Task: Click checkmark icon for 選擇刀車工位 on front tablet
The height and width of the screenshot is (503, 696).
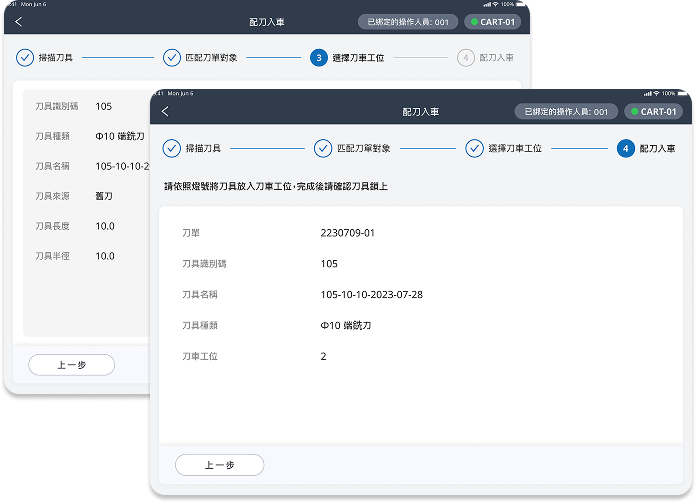Action: (474, 148)
